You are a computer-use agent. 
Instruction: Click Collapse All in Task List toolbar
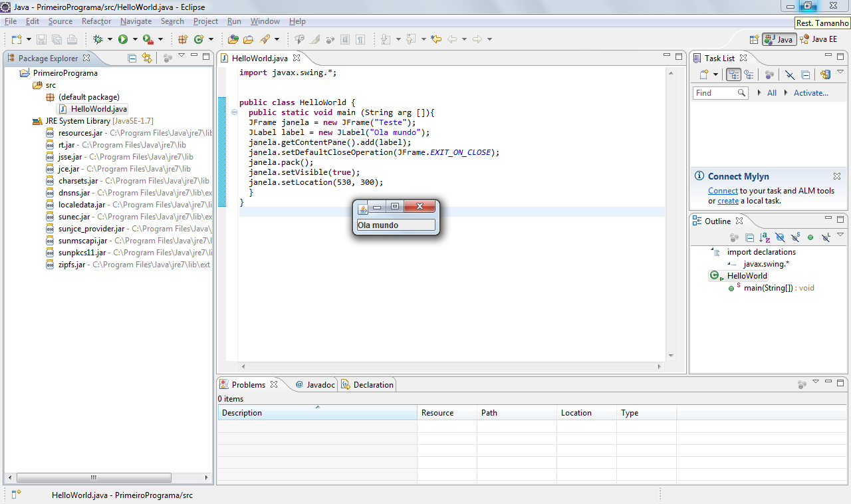[x=805, y=74]
